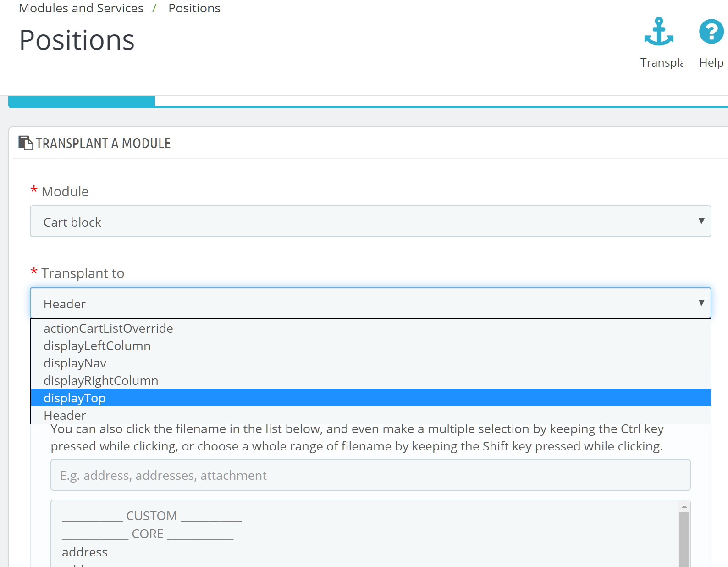Click the file list scrollbar up arrow
Viewport: 728px width, 567px height.
click(x=684, y=506)
